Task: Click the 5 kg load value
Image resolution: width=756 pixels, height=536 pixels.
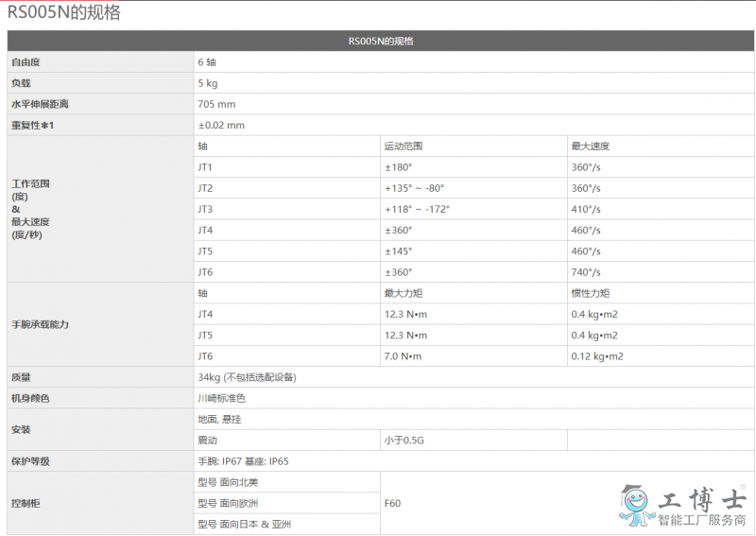Action: coord(208,83)
